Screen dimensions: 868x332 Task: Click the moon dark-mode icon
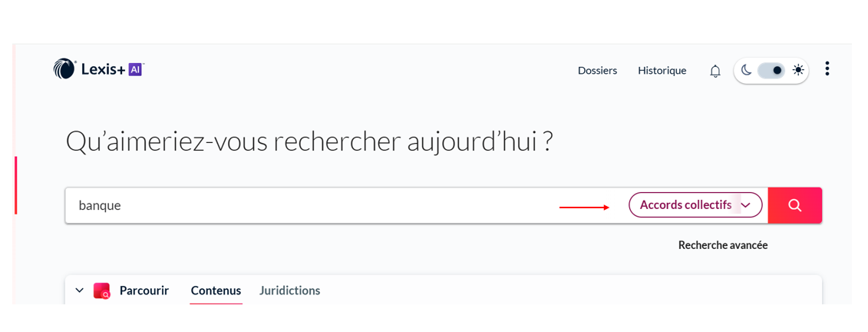[x=746, y=71]
